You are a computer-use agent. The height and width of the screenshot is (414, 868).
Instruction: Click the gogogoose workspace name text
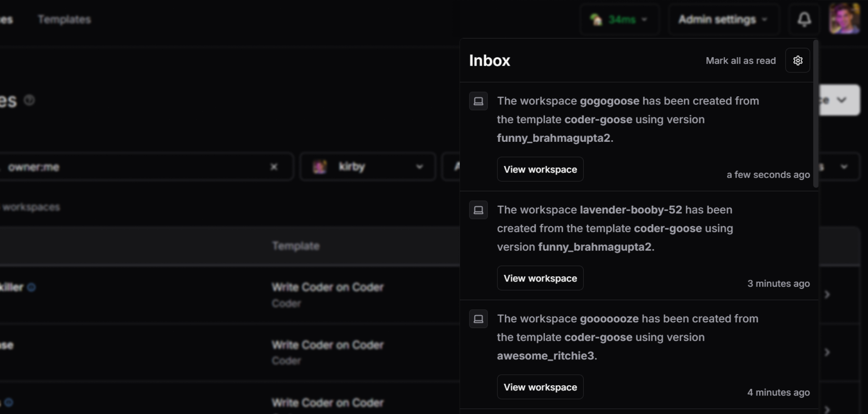coord(609,101)
